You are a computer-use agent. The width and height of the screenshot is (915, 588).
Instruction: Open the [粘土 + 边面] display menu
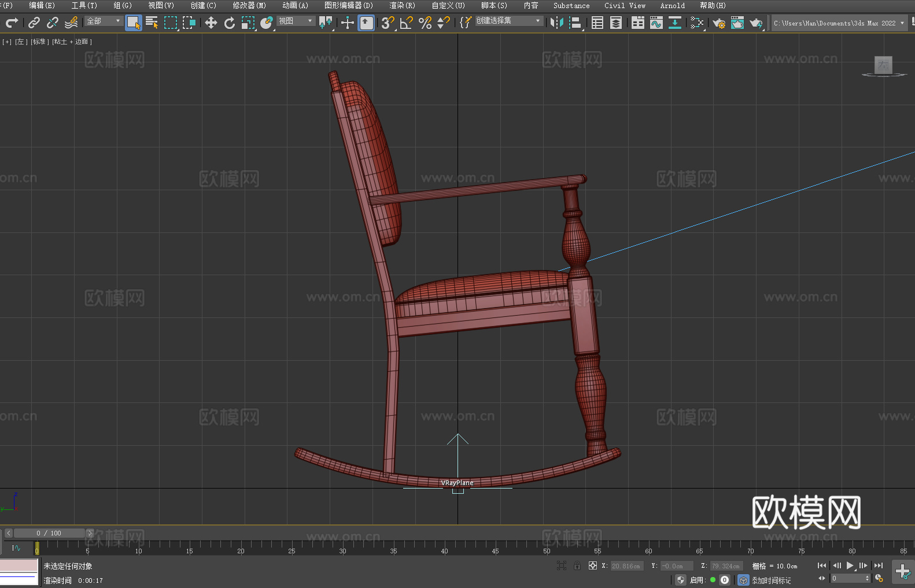tap(72, 42)
